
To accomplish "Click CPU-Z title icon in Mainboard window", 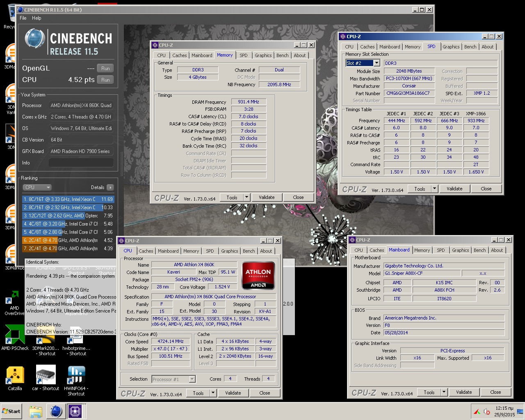I will click(352, 240).
